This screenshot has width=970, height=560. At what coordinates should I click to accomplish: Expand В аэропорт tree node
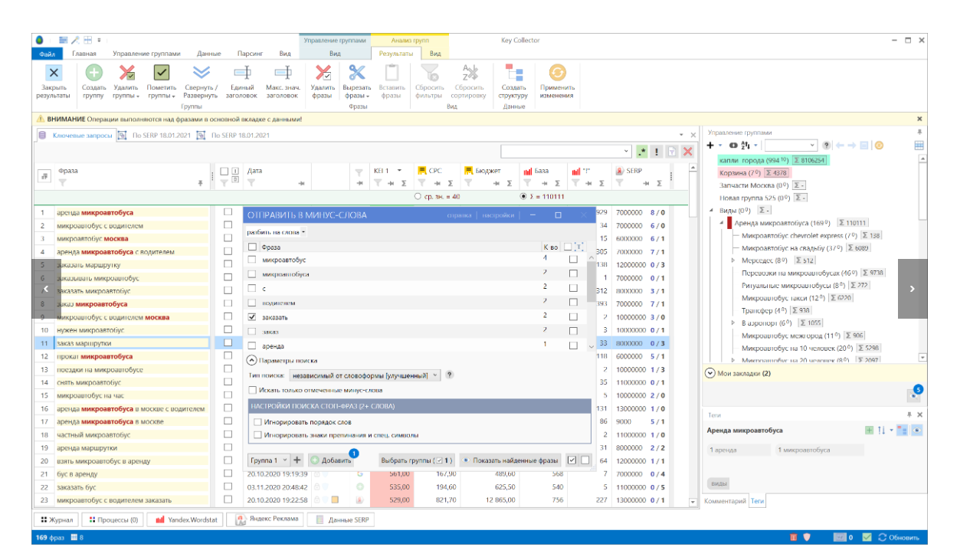734,323
